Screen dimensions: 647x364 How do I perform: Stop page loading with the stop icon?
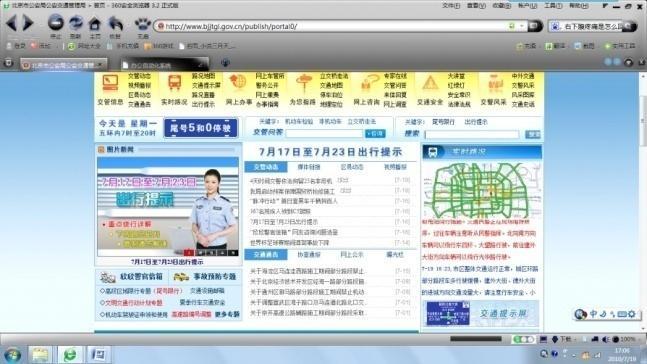(55, 22)
